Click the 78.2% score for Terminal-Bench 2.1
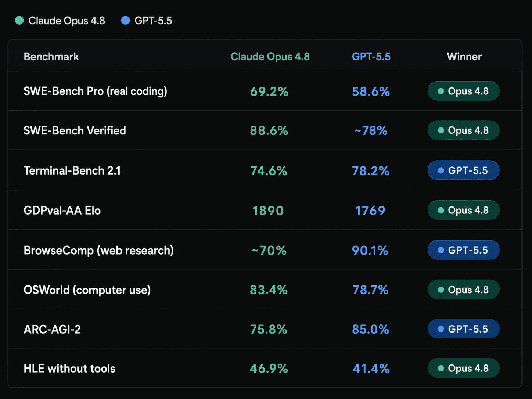532x399 pixels. 371,171
